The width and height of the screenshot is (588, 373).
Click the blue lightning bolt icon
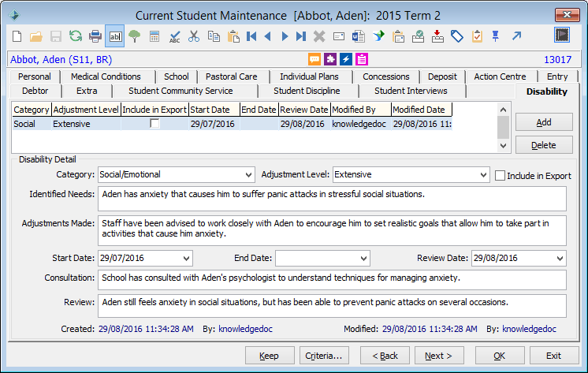pos(346,59)
